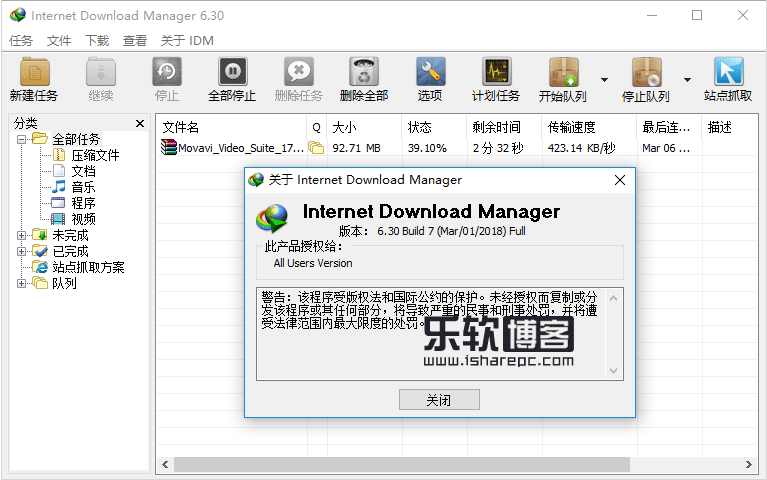Open the 查看 menu
The image size is (767, 480).
click(x=135, y=41)
